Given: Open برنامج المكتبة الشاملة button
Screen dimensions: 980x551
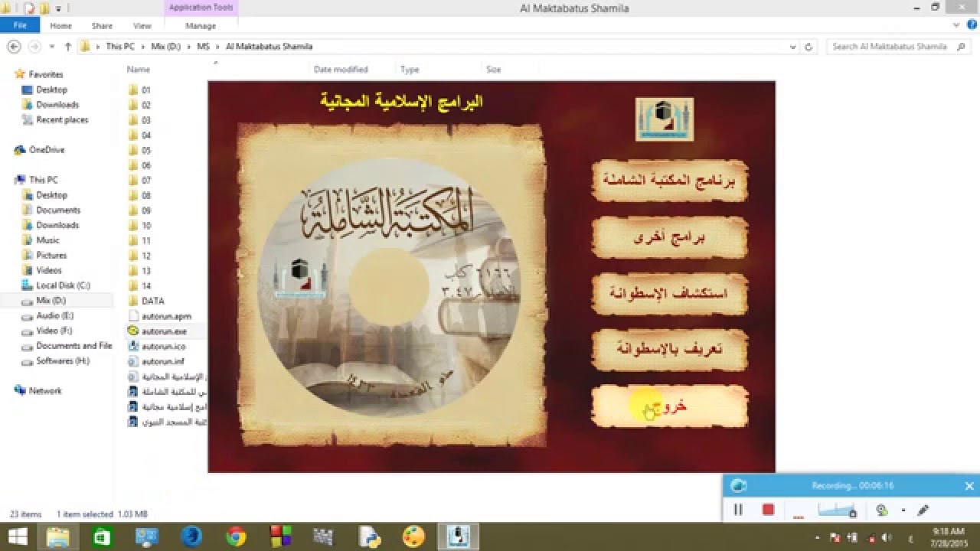Looking at the screenshot, I should (x=669, y=181).
